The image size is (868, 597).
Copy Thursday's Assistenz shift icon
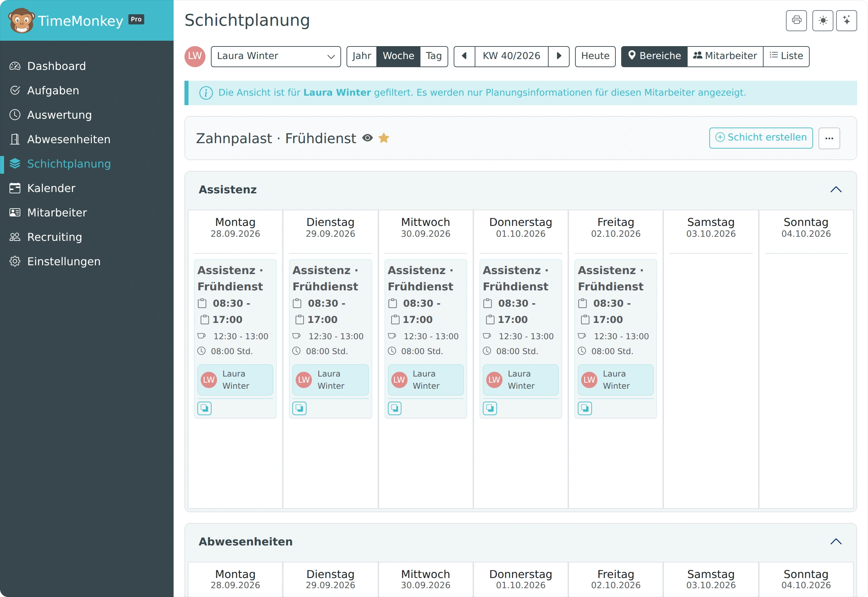coord(490,408)
